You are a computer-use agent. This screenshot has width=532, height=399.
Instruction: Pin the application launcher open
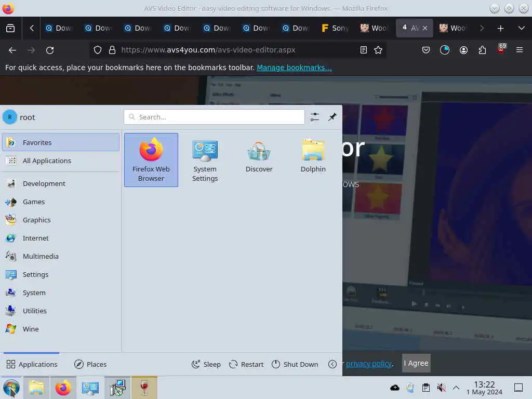coord(332,117)
